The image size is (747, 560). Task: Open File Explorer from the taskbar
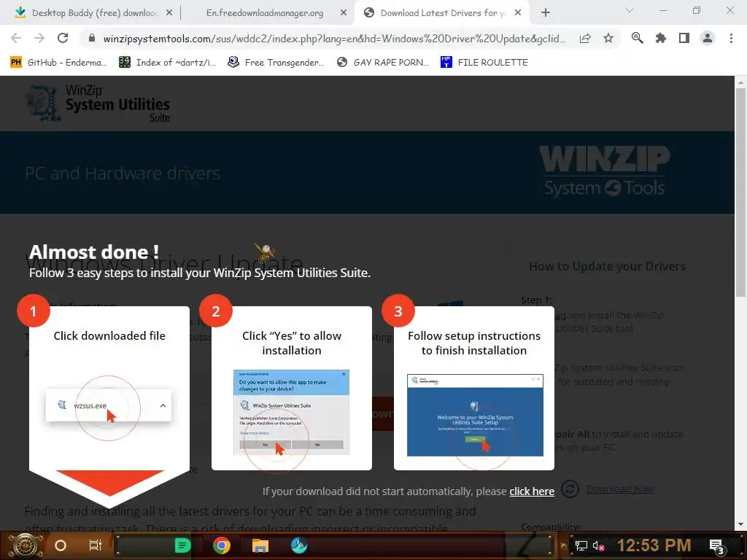point(260,545)
